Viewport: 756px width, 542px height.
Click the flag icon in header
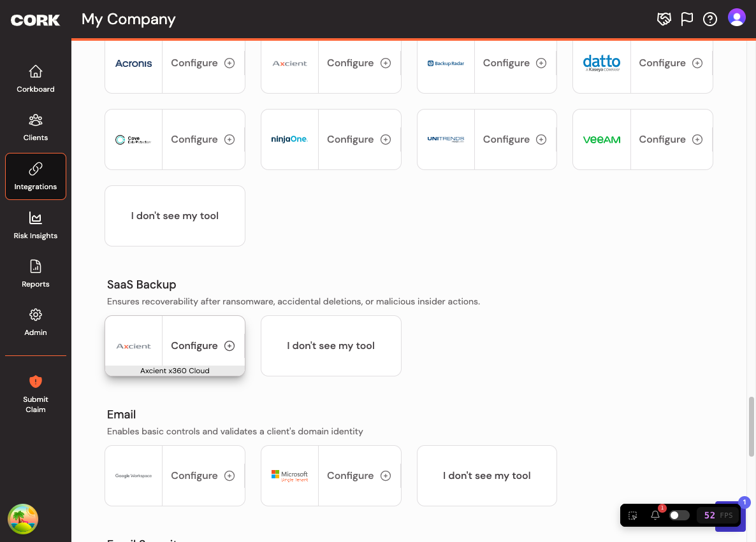click(687, 19)
